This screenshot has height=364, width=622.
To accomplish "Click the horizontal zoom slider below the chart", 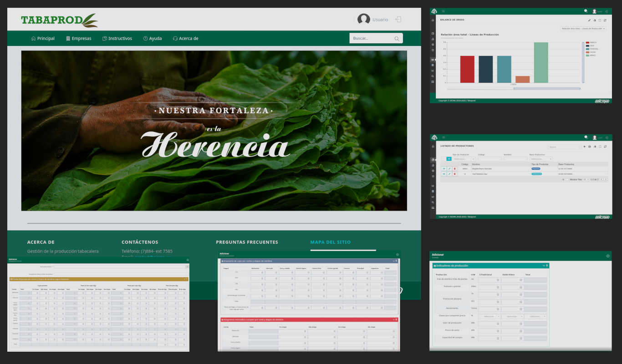I will [x=546, y=88].
